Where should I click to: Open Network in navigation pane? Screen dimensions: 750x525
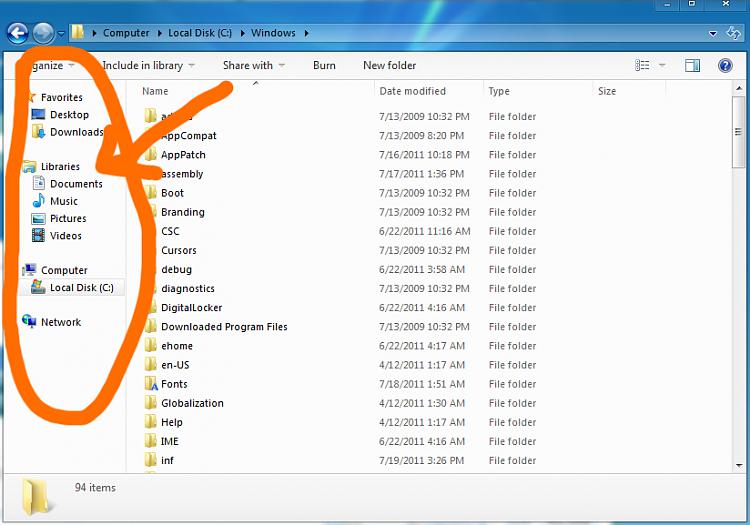tap(61, 322)
